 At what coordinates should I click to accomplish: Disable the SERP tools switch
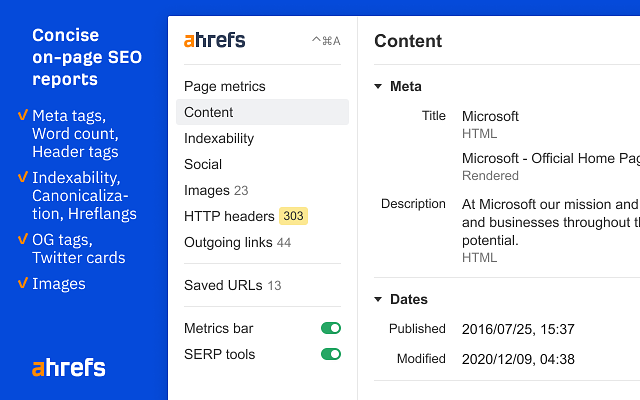[331, 354]
